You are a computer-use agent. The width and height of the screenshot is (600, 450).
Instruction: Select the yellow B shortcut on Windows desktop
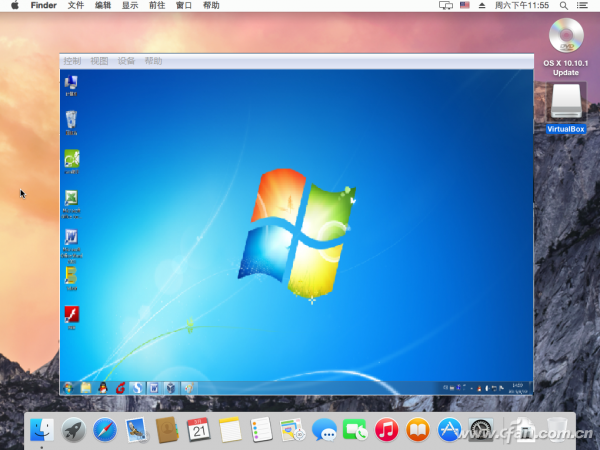point(71,279)
